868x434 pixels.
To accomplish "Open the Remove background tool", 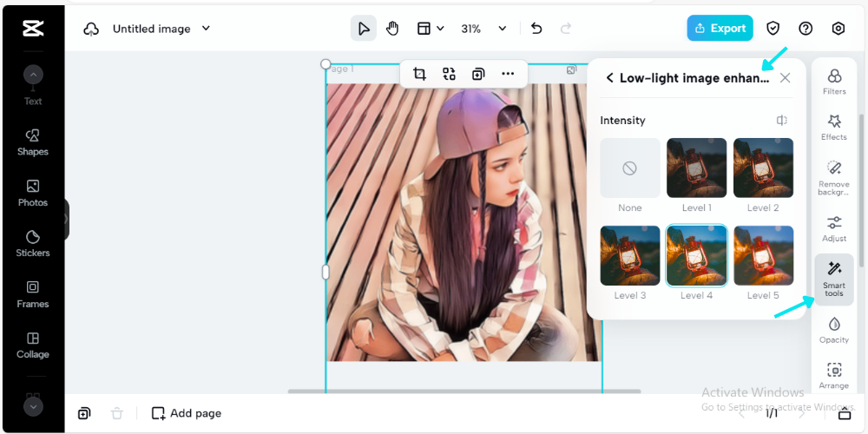I will click(834, 178).
